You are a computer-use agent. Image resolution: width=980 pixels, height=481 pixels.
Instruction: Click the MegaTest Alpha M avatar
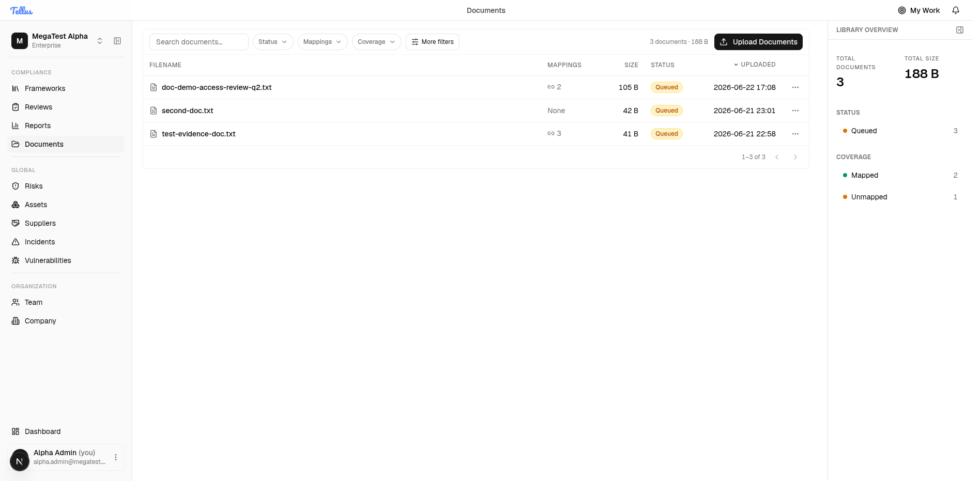click(x=20, y=41)
